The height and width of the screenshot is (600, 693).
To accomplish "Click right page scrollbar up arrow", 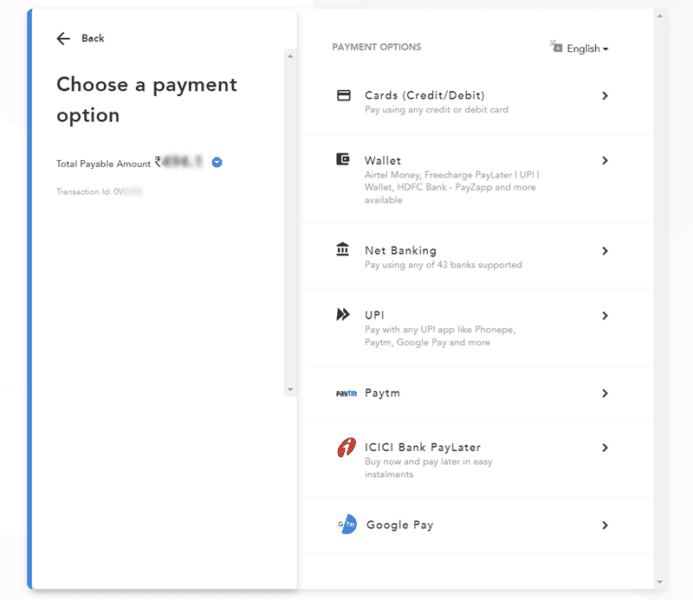I will coord(659,16).
